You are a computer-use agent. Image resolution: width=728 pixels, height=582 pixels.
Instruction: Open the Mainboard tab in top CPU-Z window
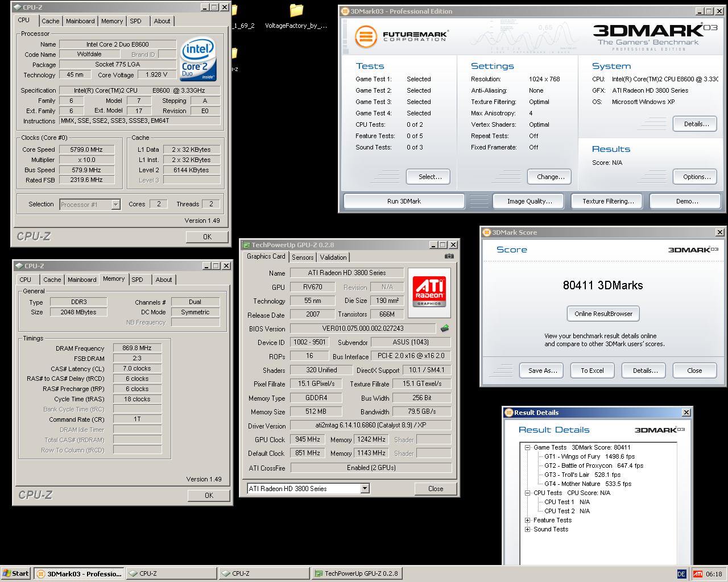click(80, 21)
